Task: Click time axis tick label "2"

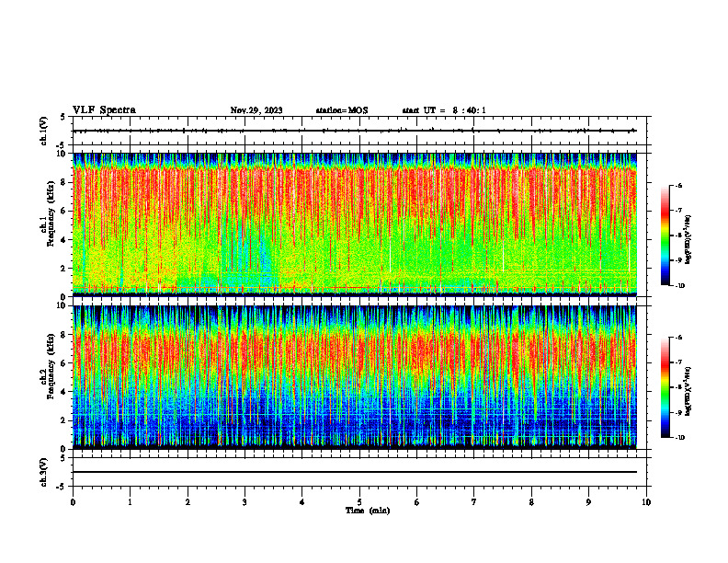Action: [x=188, y=502]
